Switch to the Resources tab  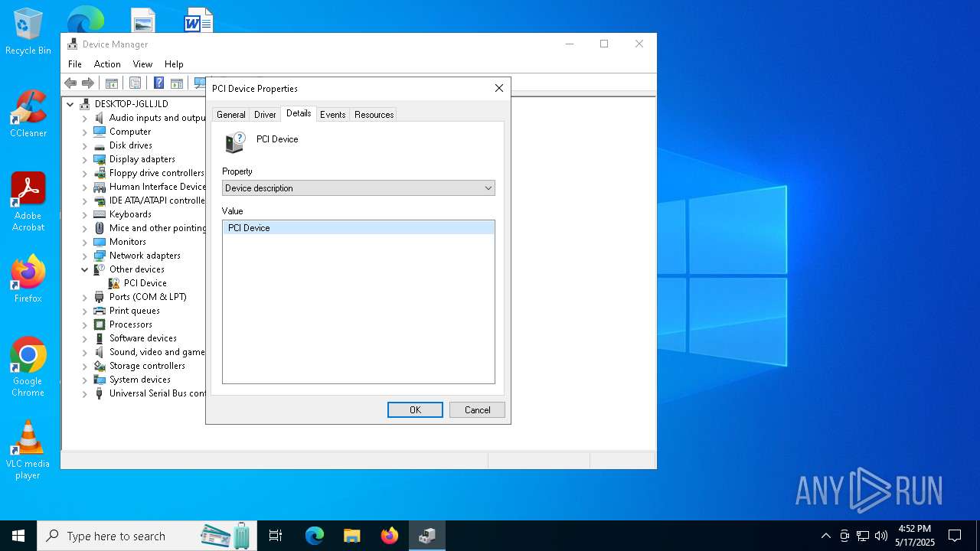pos(374,115)
